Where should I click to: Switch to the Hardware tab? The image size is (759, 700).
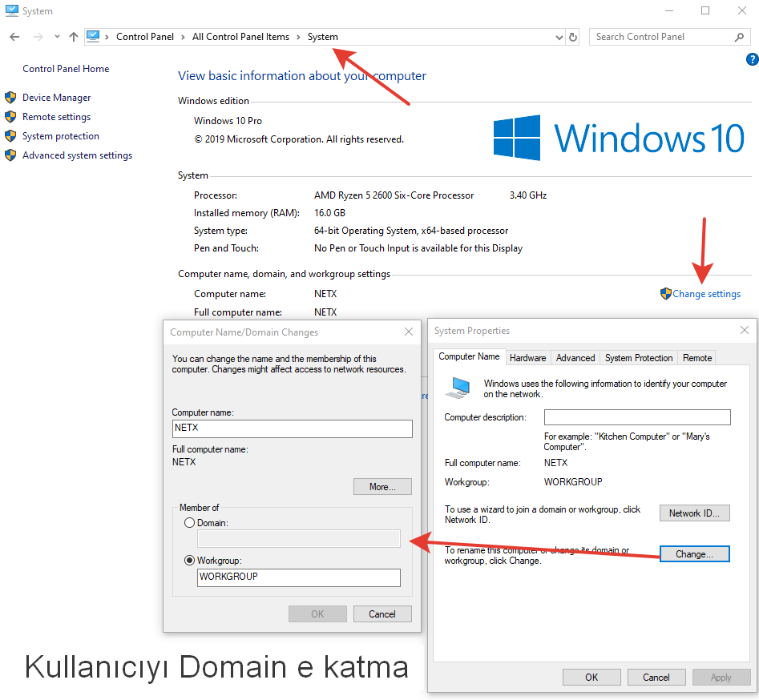527,358
